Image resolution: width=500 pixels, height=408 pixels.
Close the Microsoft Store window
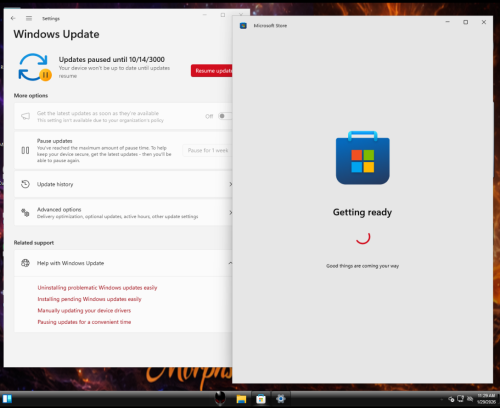tap(484, 22)
